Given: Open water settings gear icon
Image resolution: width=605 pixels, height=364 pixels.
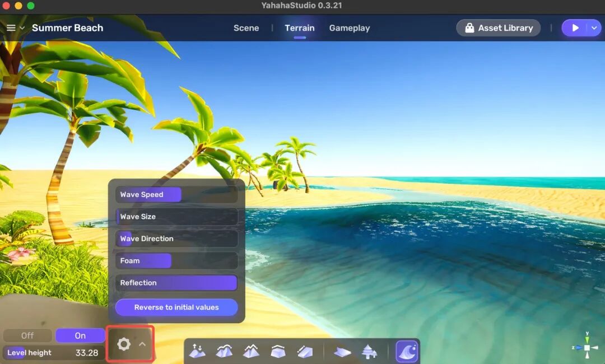Looking at the screenshot, I should click(x=123, y=344).
